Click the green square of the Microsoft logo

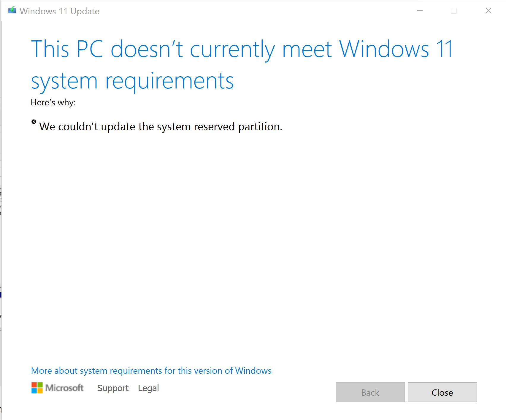[x=39, y=385]
